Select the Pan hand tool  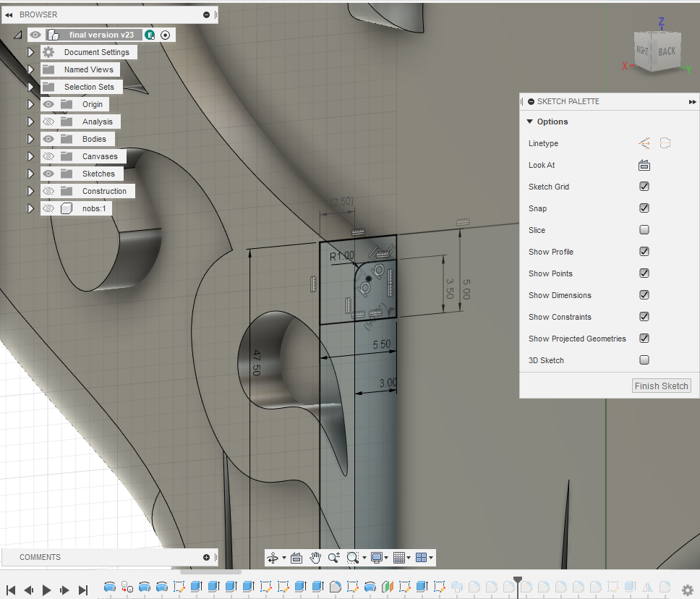(315, 558)
